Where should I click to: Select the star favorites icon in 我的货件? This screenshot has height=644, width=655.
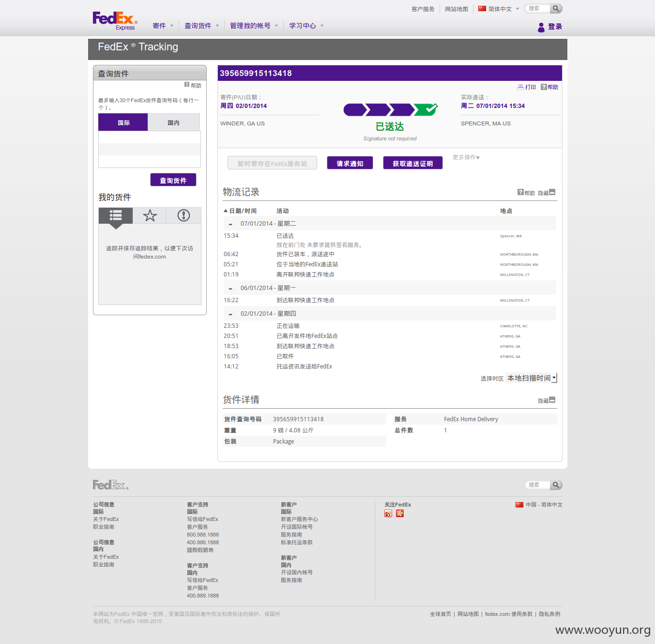150,215
